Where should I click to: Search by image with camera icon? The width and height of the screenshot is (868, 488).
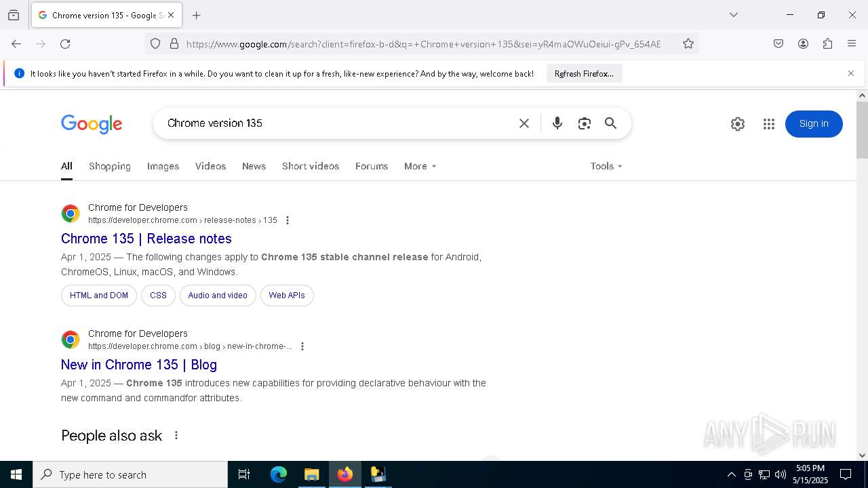tap(585, 123)
